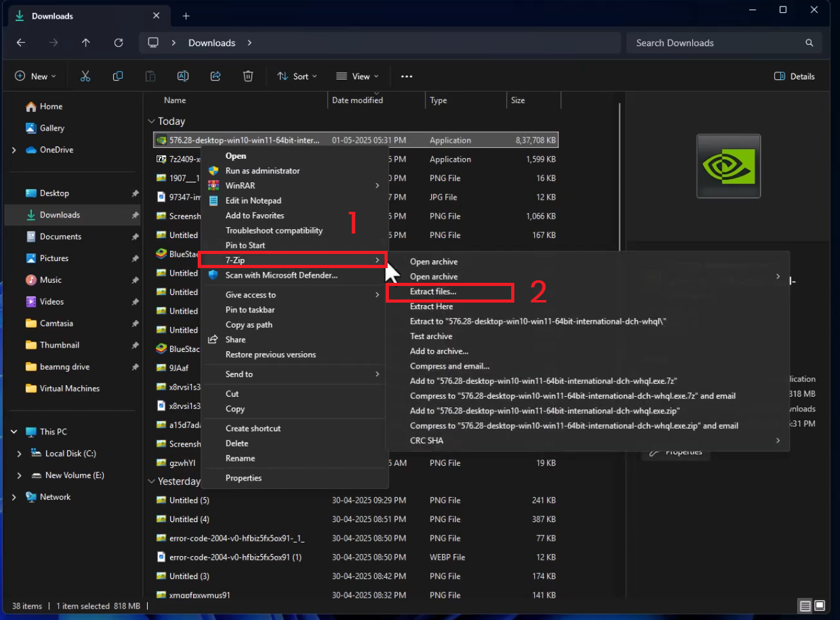Select Properties in the context menu
The width and height of the screenshot is (840, 620).
point(243,478)
